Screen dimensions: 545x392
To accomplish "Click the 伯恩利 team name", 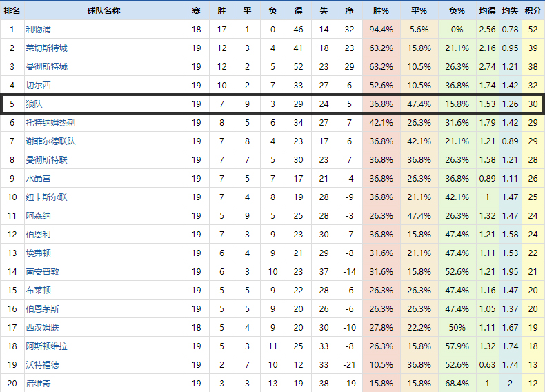I will point(38,235).
